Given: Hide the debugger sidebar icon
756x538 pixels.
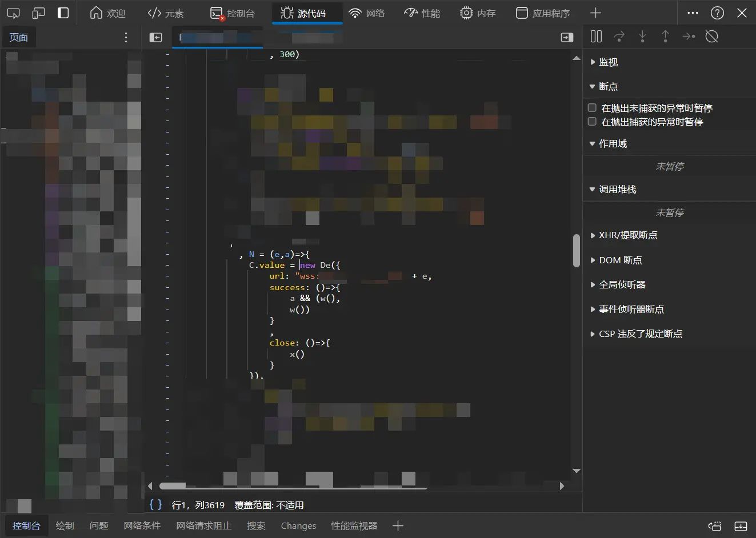Looking at the screenshot, I should coord(567,37).
